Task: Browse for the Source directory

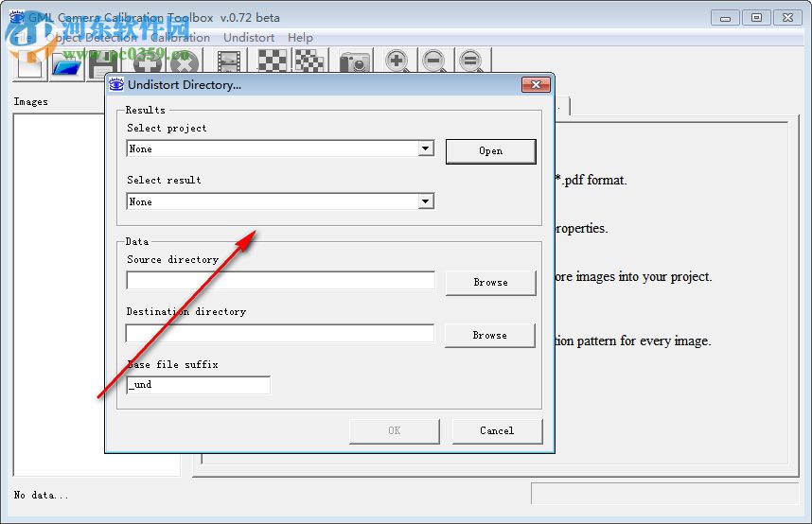Action: point(490,283)
